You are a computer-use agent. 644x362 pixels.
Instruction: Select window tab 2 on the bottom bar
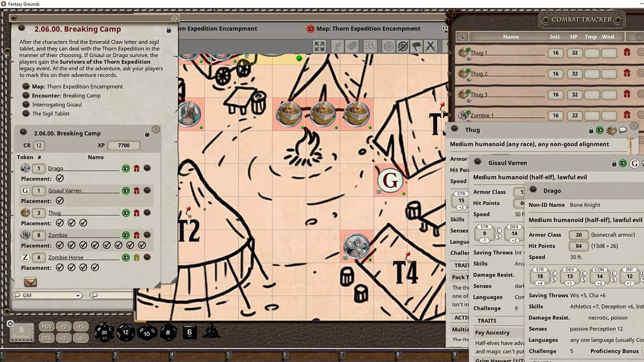(x=58, y=354)
